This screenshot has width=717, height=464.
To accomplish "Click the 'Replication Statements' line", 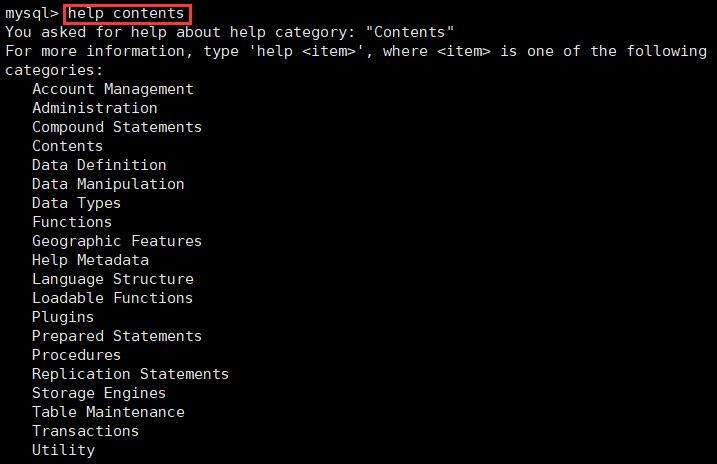I will pyautogui.click(x=130, y=374).
